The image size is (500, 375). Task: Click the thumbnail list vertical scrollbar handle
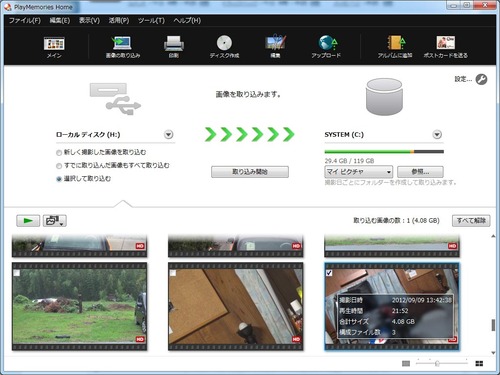[493, 325]
